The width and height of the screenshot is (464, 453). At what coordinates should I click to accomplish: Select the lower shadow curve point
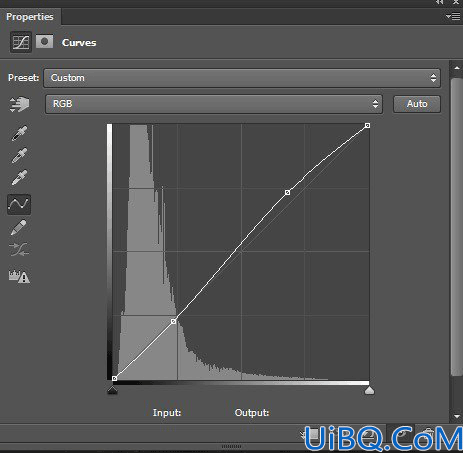pyautogui.click(x=173, y=321)
